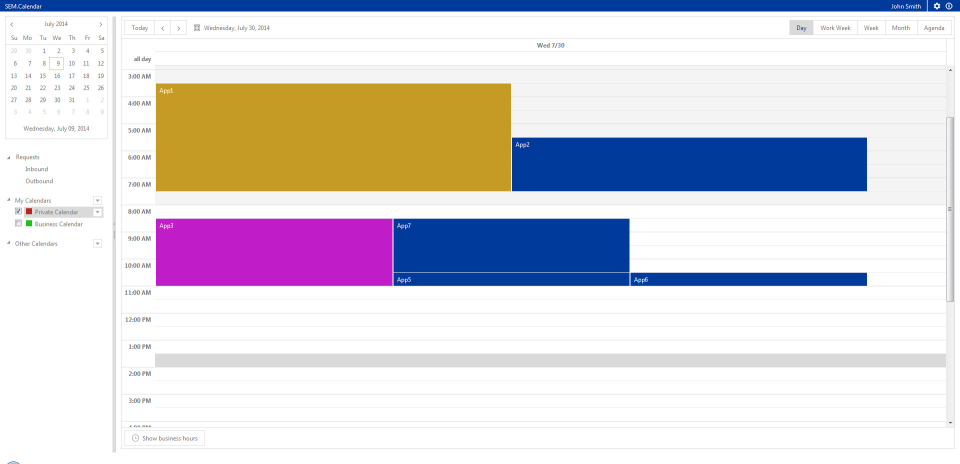Go to next month in the mini calendar
The image size is (960, 464).
tap(100, 24)
